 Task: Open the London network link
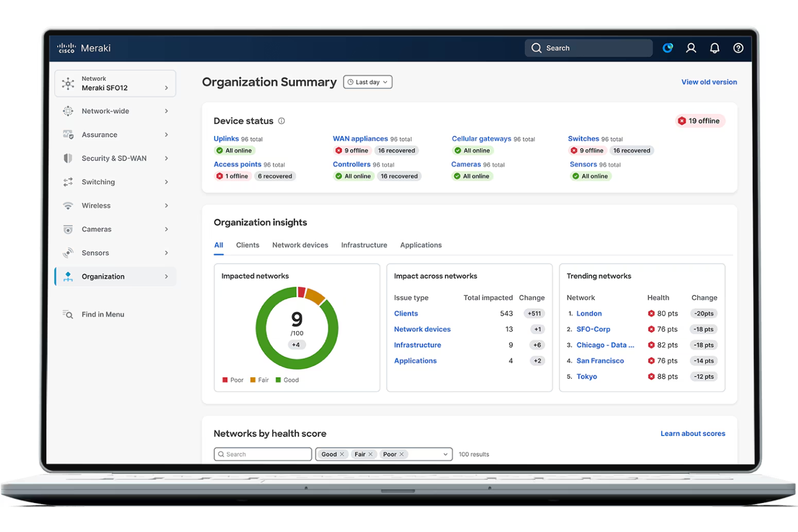coord(589,313)
